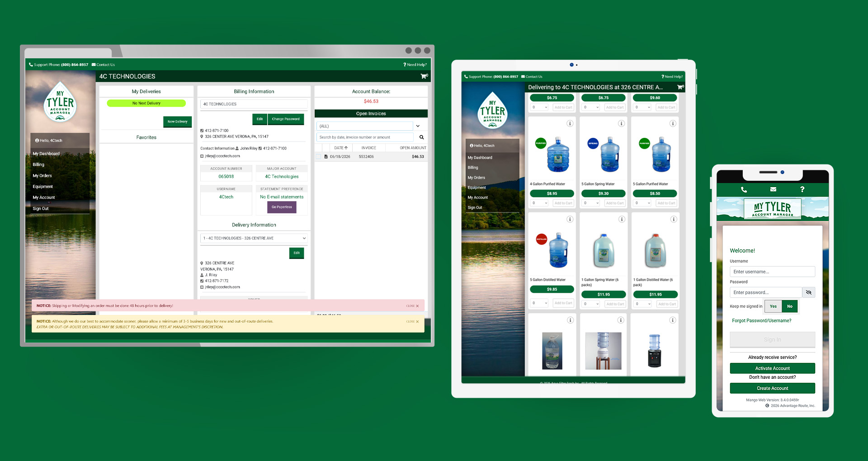This screenshot has height=461, width=868.
Task: Tap the phone call icon on mobile login
Action: 744,189
